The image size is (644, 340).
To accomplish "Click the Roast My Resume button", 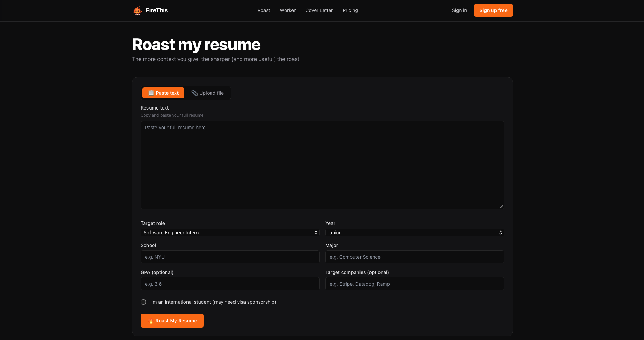I will click(x=172, y=321).
